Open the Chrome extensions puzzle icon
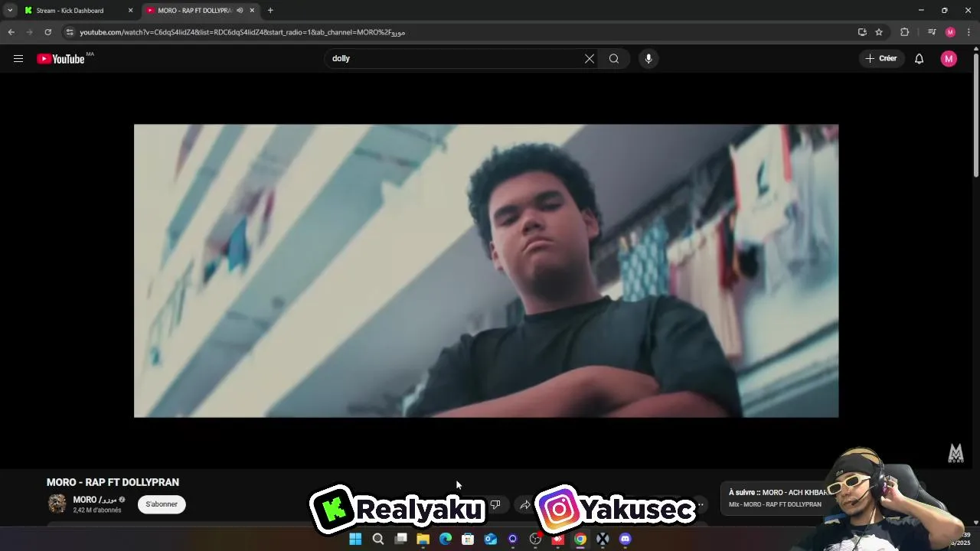The image size is (980, 551). pyautogui.click(x=904, y=32)
